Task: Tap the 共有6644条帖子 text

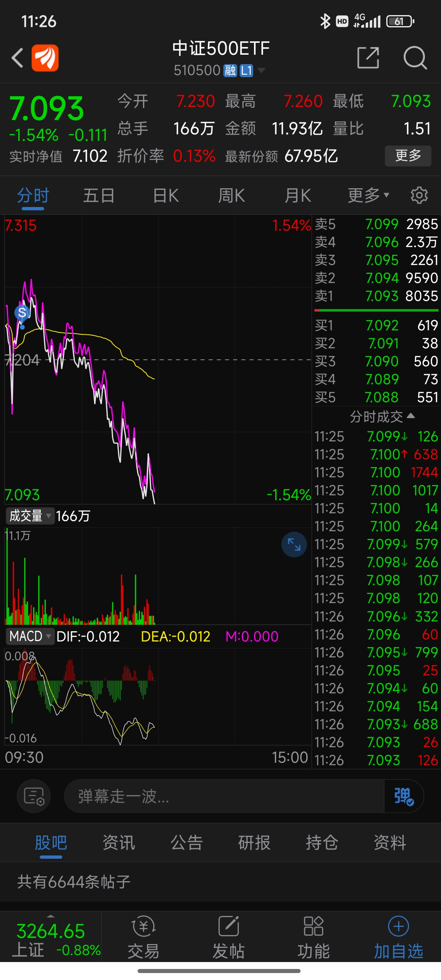Action: (x=74, y=882)
